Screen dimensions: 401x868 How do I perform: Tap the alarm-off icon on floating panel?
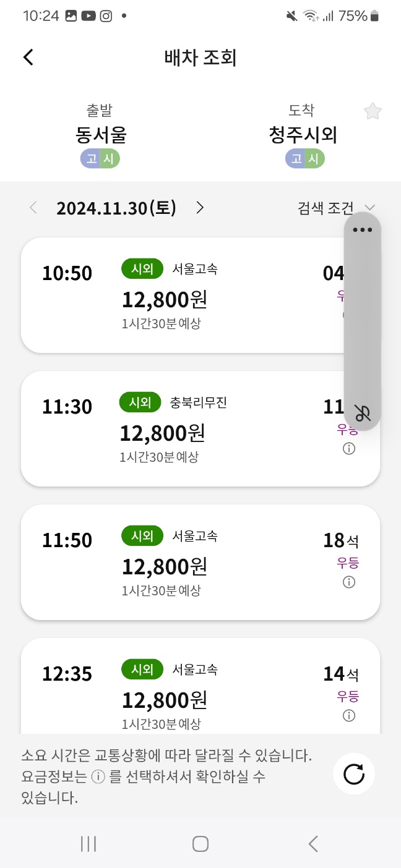point(363,412)
